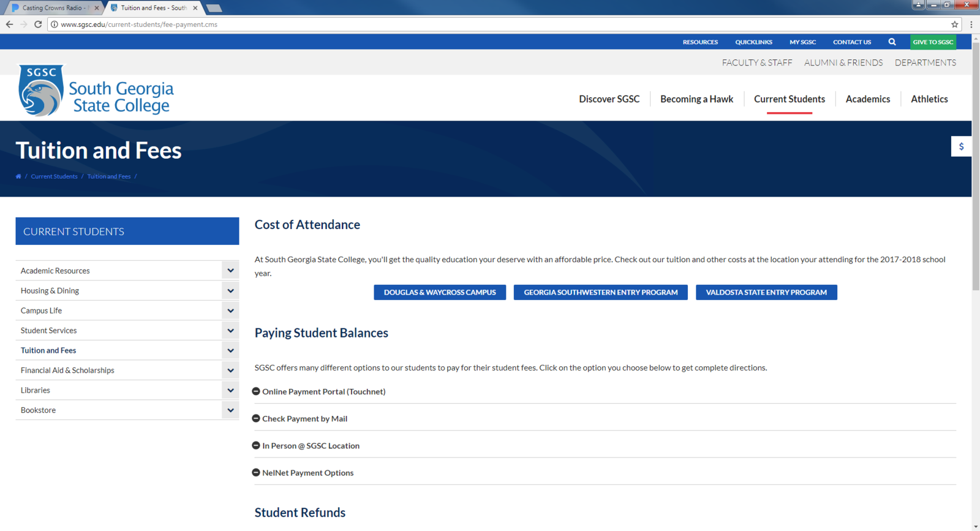The image size is (980, 531).
Task: Expand Academic Resources sidebar chevron
Action: (x=230, y=271)
